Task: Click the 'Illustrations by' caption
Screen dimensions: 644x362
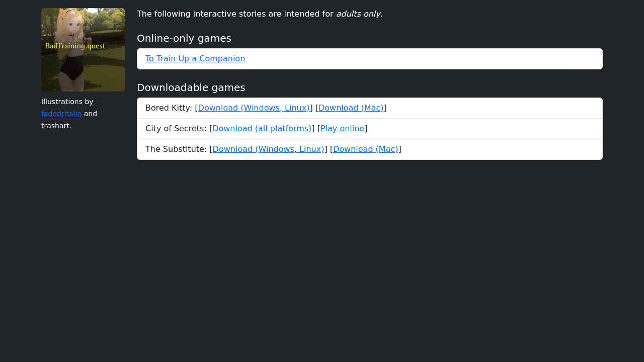Action: 67,102
